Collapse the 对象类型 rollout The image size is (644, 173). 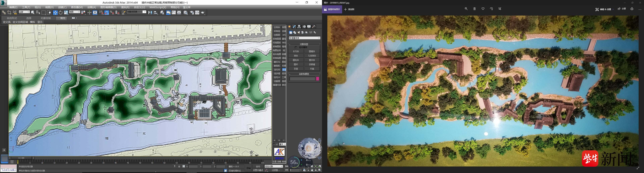(304, 44)
